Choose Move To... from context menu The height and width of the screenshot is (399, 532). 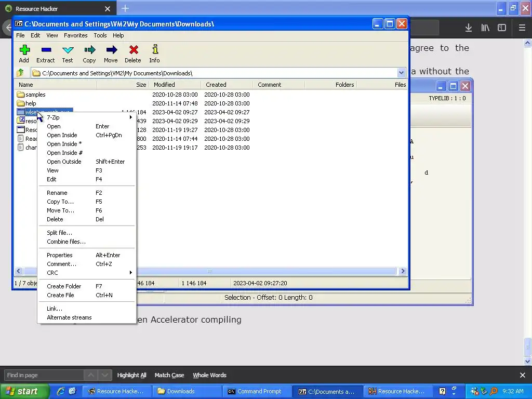click(87, 210)
